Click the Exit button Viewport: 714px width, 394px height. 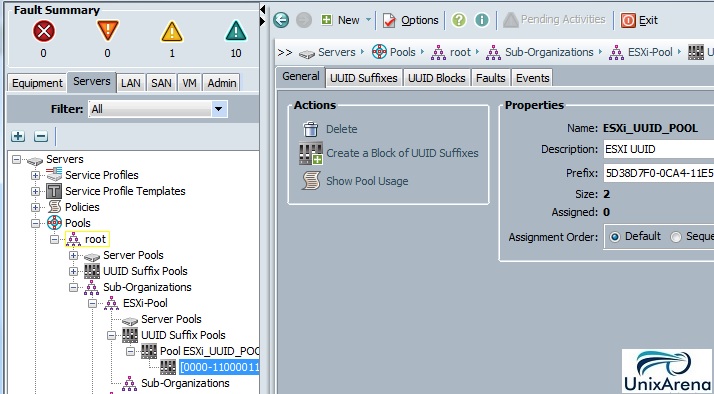pyautogui.click(x=639, y=20)
